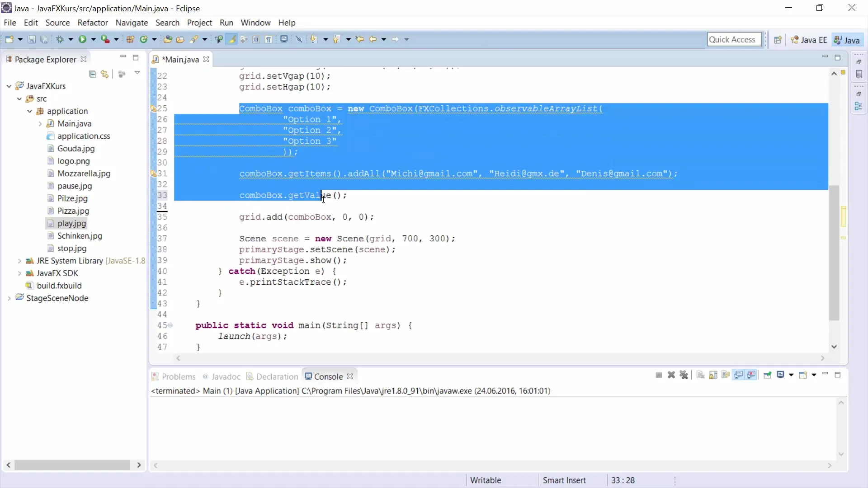Viewport: 868px width, 488px height.
Task: Click the Search flashlight icon
Action: [x=194, y=39]
